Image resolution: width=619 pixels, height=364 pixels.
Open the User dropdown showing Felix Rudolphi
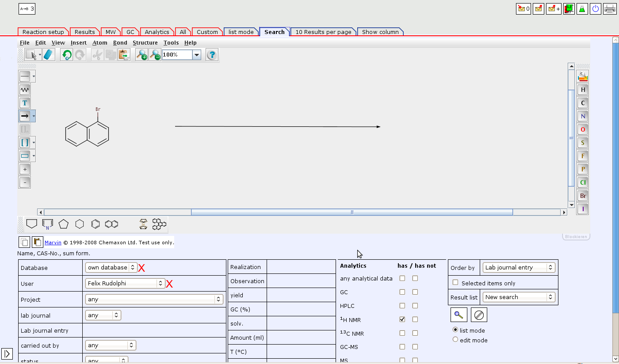pyautogui.click(x=125, y=283)
